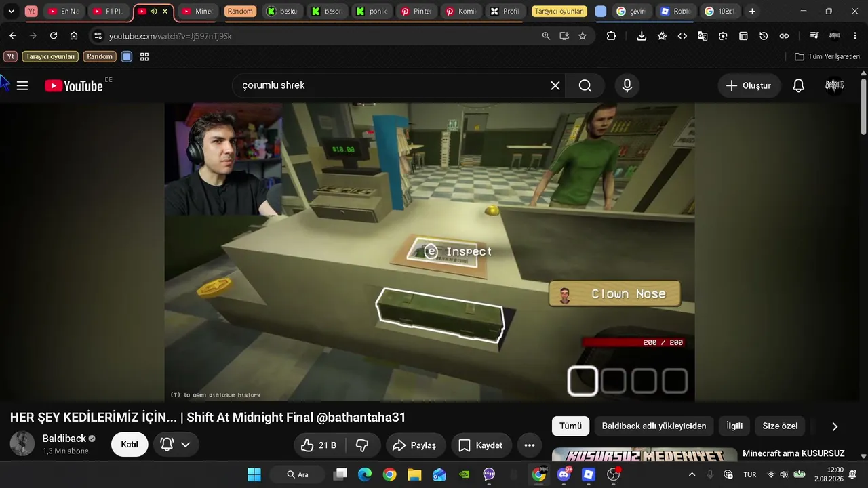Share the video with Paylaş
868x488 pixels.
pos(414,445)
